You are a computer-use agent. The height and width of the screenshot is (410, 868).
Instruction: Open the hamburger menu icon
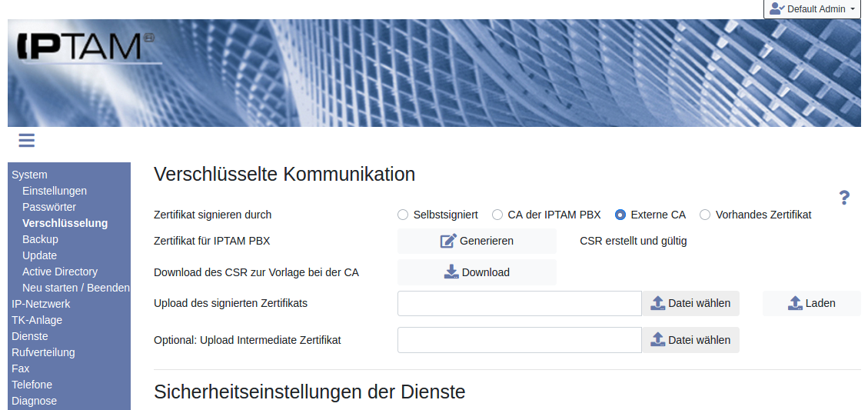[27, 140]
